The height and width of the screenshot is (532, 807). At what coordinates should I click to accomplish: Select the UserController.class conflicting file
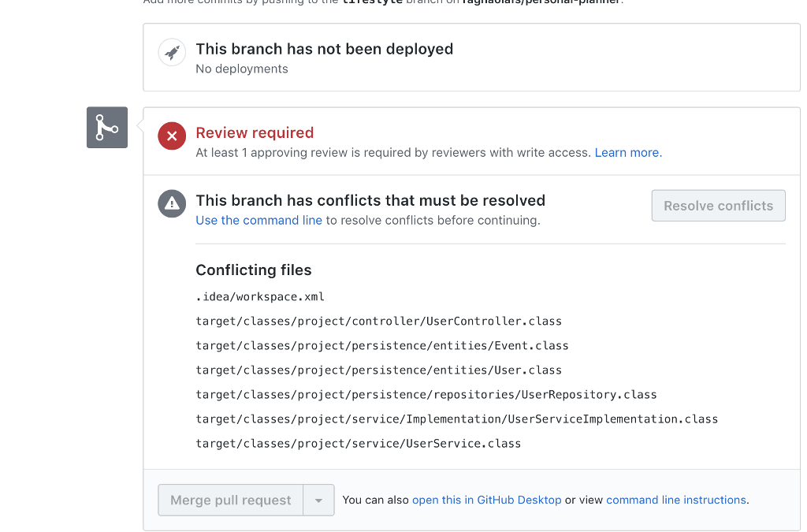coord(378,321)
